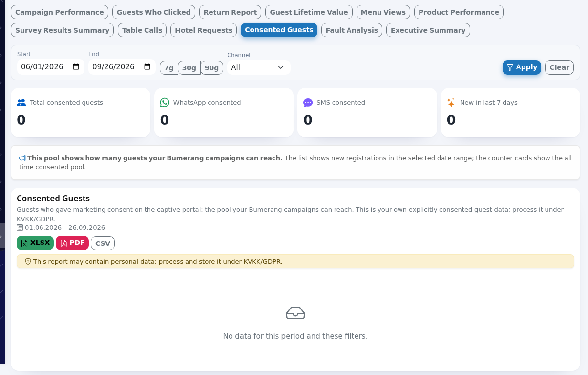Open the Return Report tab

(230, 12)
